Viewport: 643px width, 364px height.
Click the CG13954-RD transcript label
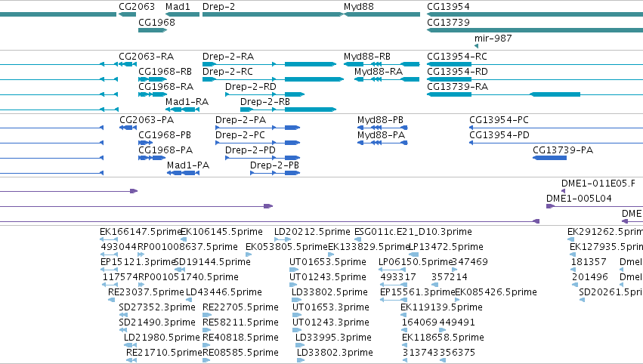pos(457,72)
